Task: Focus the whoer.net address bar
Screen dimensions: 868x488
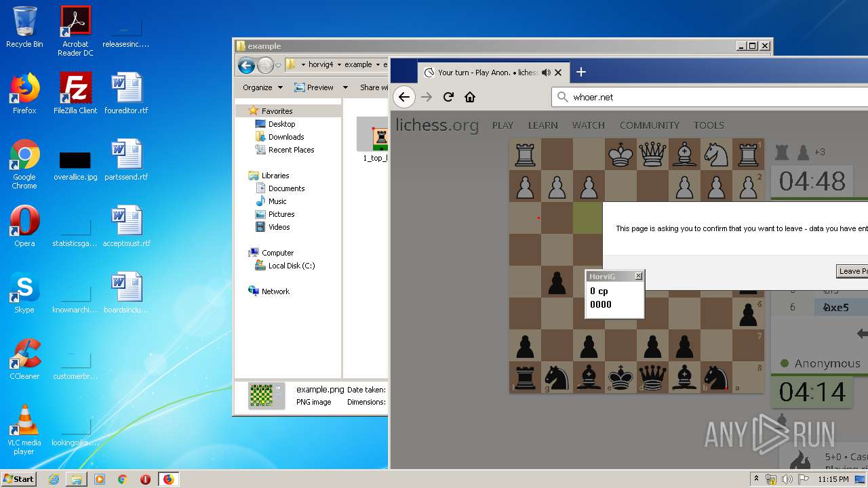Action: [x=709, y=97]
